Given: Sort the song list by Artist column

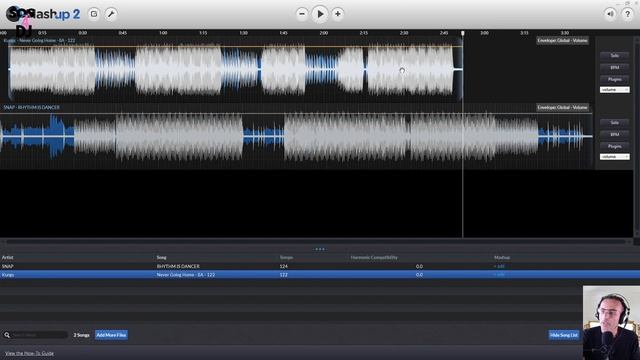Looking at the screenshot, I should 7,258.
